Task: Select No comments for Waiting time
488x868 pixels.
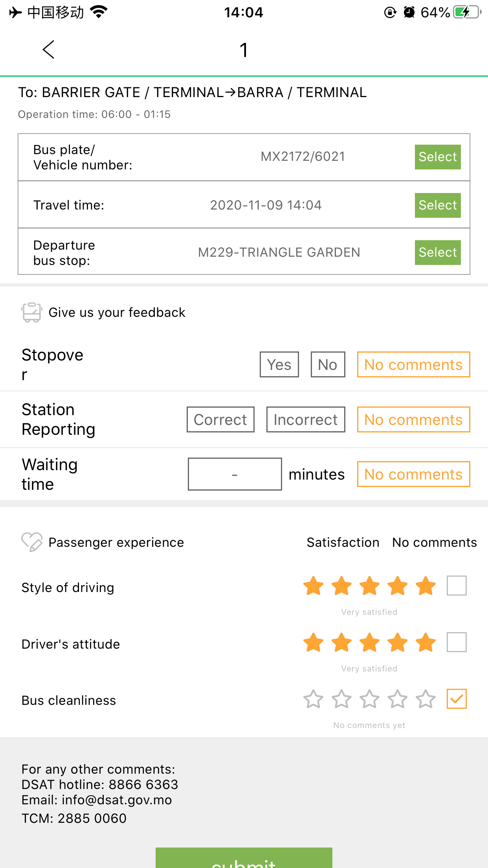Action: click(x=413, y=474)
